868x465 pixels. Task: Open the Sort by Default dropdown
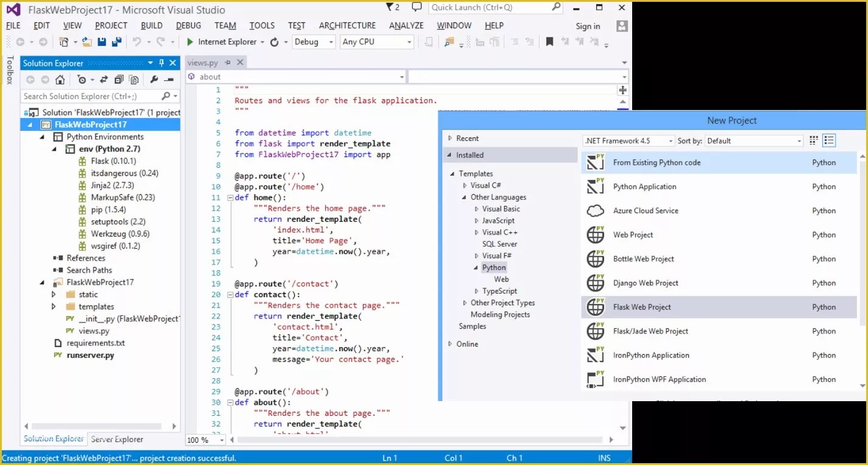(x=754, y=140)
